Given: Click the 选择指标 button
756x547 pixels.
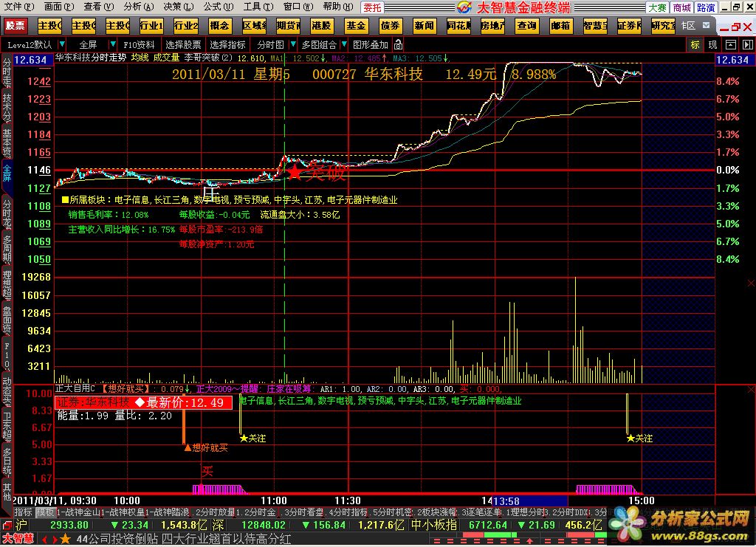Looking at the screenshot, I should pos(227,45).
